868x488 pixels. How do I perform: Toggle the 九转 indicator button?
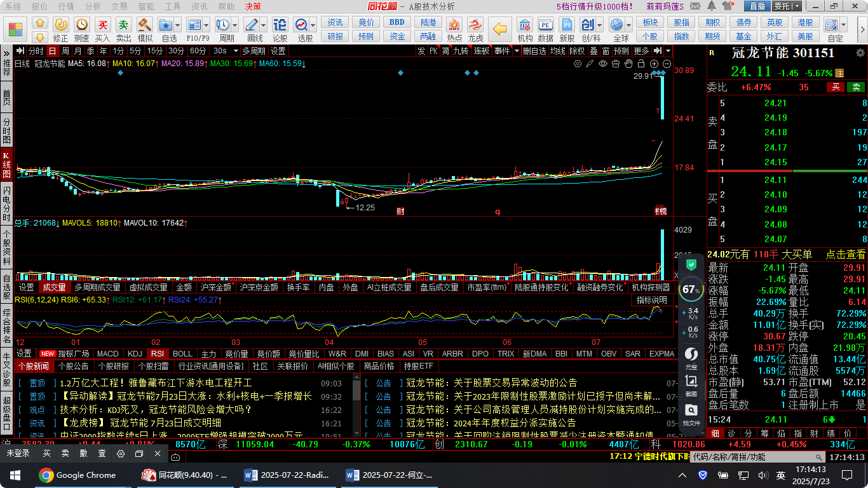pyautogui.click(x=460, y=51)
